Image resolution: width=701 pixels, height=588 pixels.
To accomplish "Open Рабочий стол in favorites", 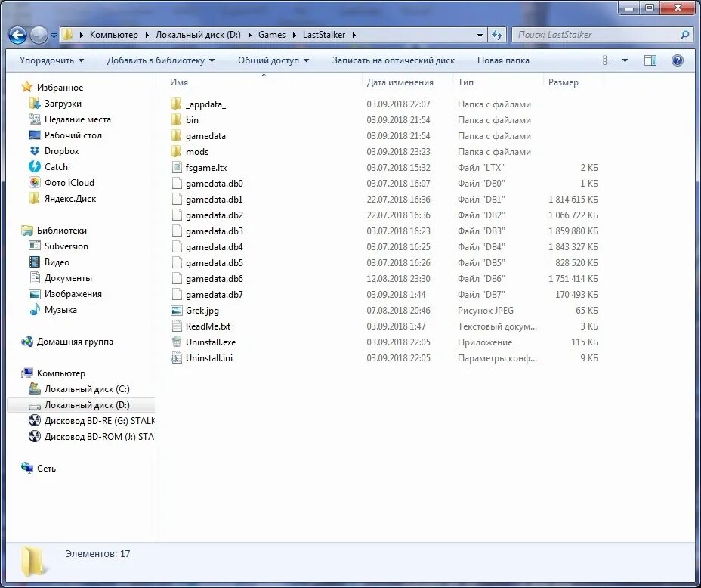I will click(73, 135).
